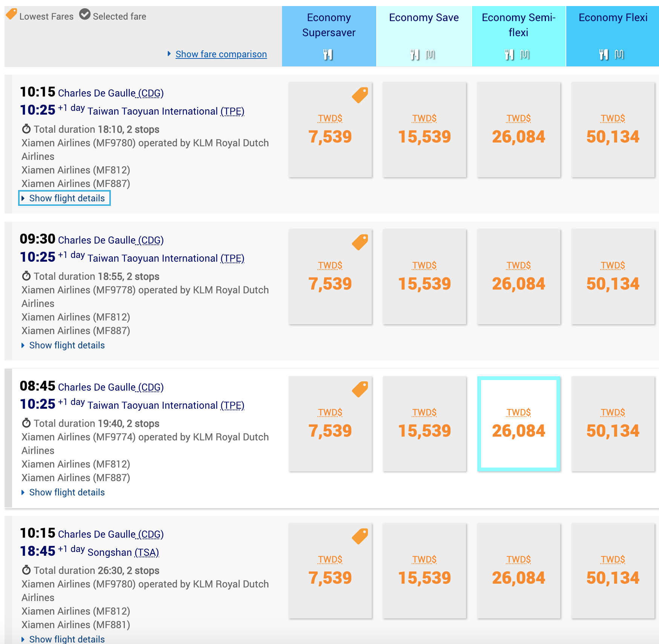The width and height of the screenshot is (659, 644).
Task: Click the seat icon under Economy Save
Action: coord(430,55)
